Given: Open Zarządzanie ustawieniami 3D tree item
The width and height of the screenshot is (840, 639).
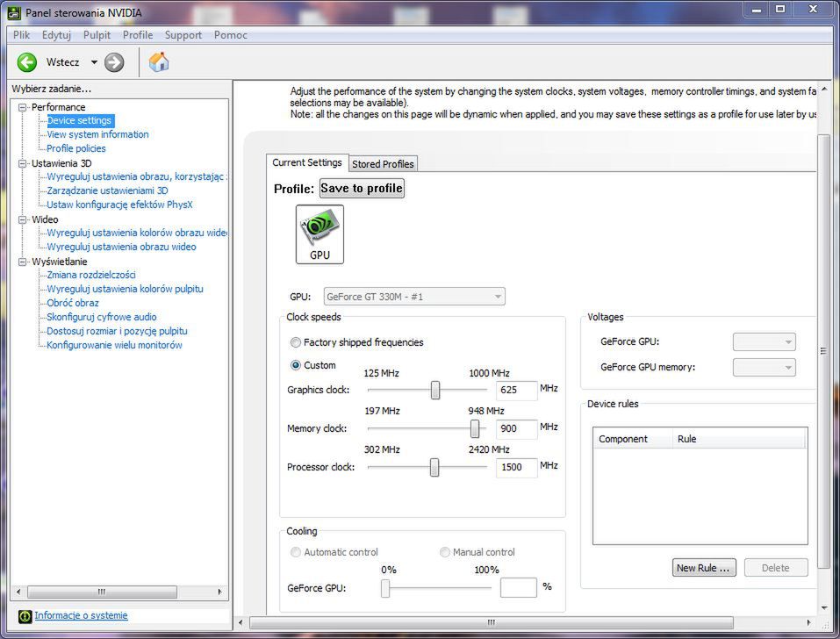Looking at the screenshot, I should tap(107, 190).
